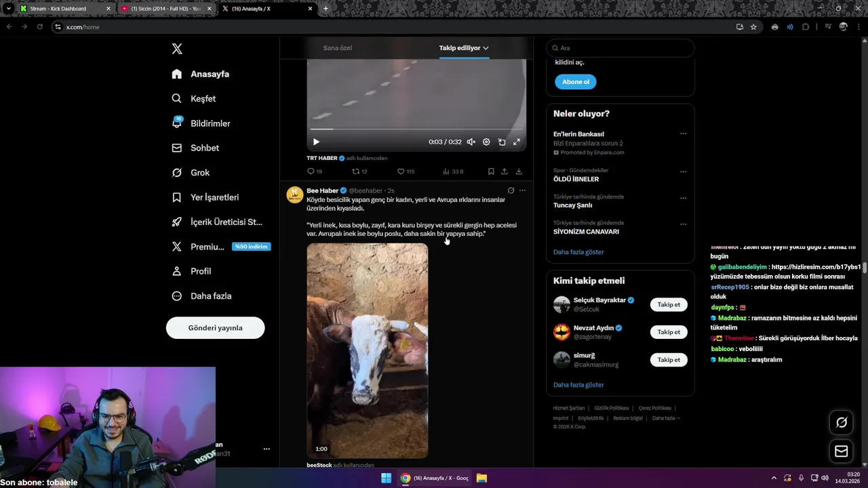
Task: Open Daha fazla sidebar menu
Action: tap(201, 296)
